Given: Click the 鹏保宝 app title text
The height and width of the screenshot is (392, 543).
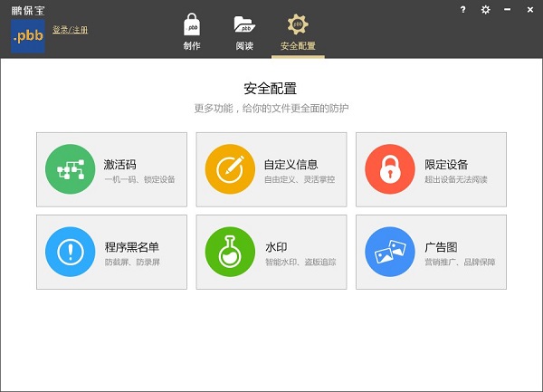Looking at the screenshot, I should pos(28,11).
